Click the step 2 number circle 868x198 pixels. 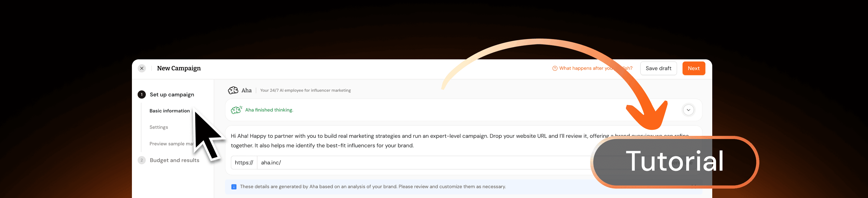point(142,160)
